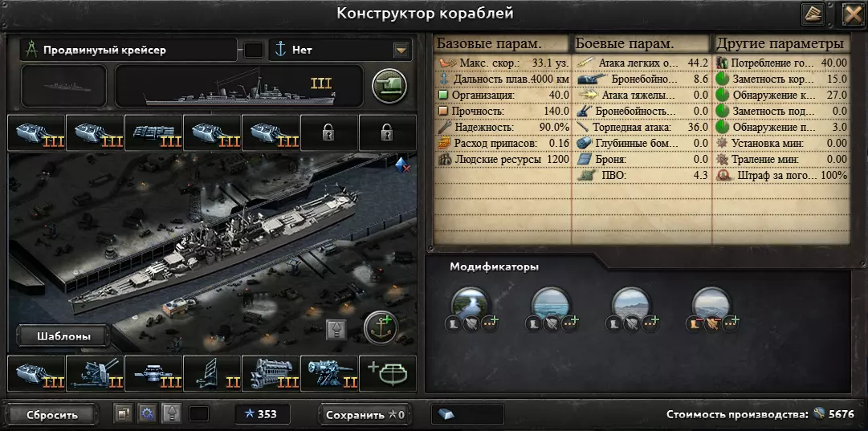Add a new hull slot with plus ship icon

point(388,373)
